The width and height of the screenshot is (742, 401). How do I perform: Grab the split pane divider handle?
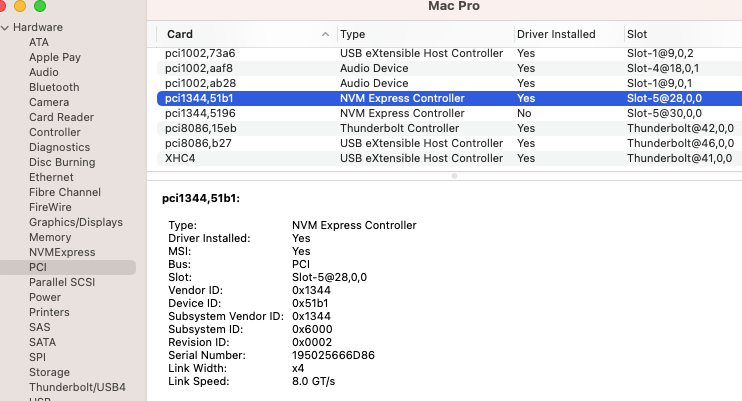pos(454,176)
